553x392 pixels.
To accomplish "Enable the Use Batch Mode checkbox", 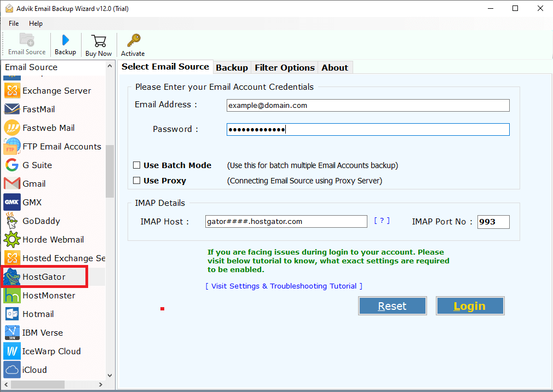I will [x=136, y=165].
